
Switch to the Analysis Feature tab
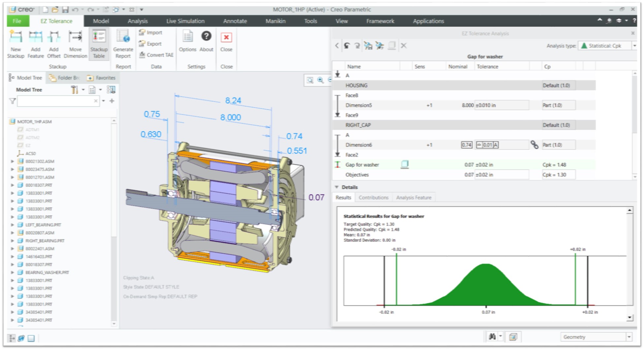(x=414, y=198)
